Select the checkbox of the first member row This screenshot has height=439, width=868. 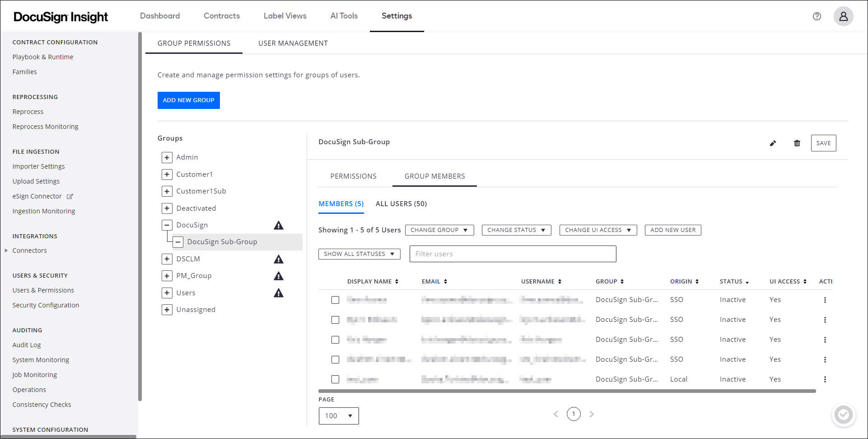(x=335, y=300)
